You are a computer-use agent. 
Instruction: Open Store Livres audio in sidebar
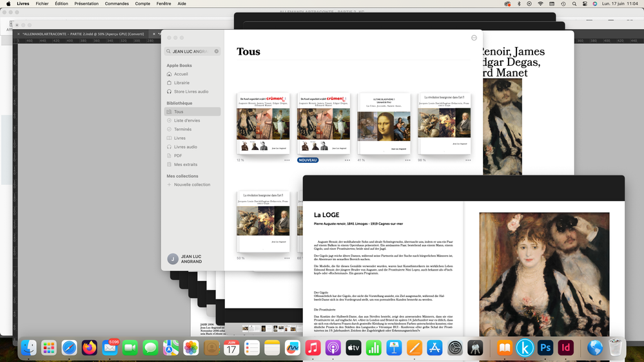click(x=192, y=91)
